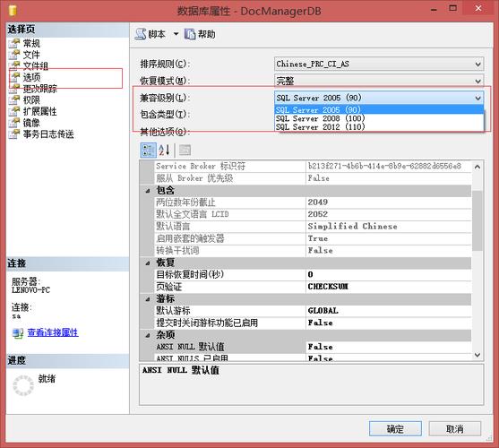Click the 确定 (OK) button
This screenshot has width=499, height=448.
coord(395,429)
